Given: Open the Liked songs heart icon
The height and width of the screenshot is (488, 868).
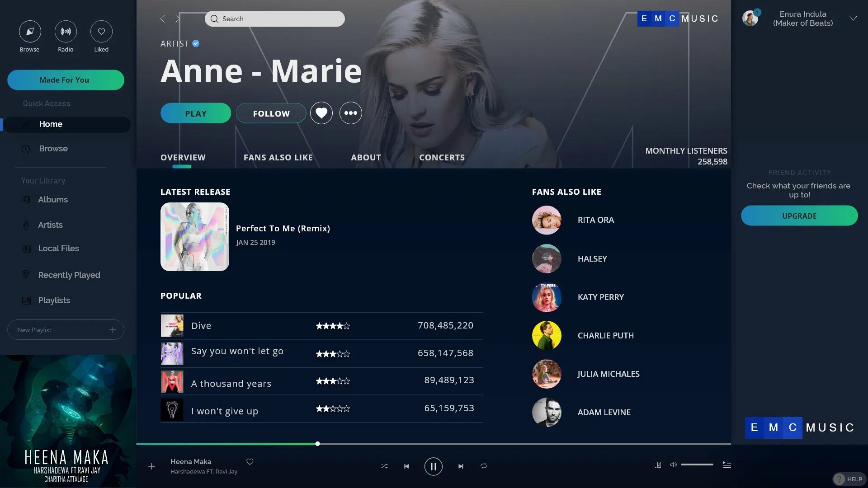Looking at the screenshot, I should [101, 32].
